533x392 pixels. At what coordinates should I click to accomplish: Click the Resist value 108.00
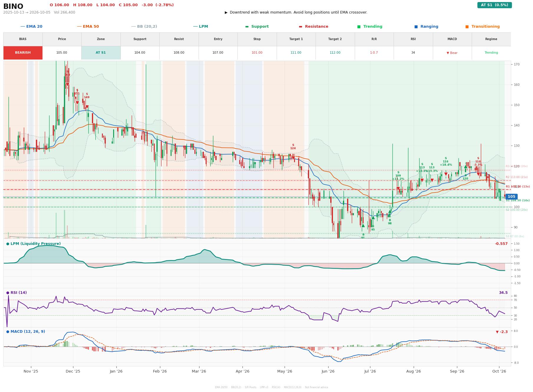pyautogui.click(x=179, y=53)
